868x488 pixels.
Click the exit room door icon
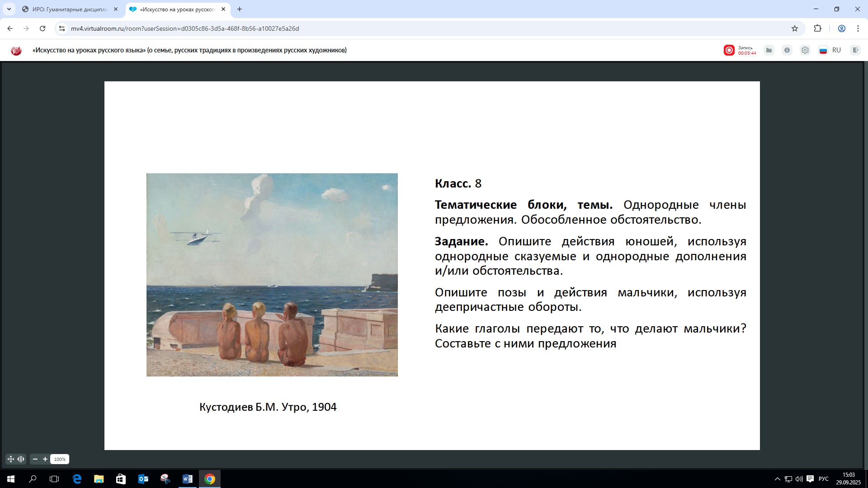[855, 50]
